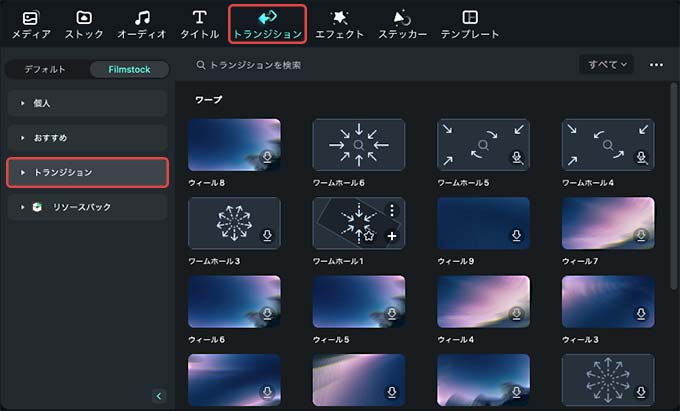
Task: Expand the リソースパック category
Action: click(x=87, y=207)
